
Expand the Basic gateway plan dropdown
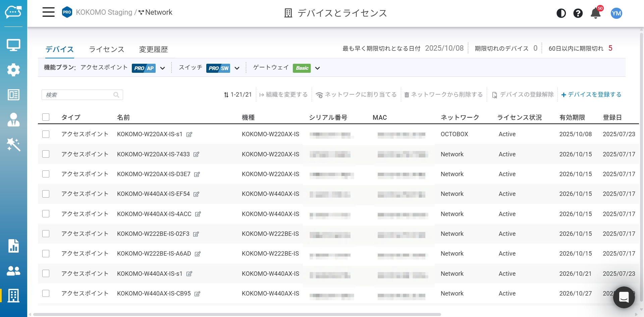coord(317,68)
